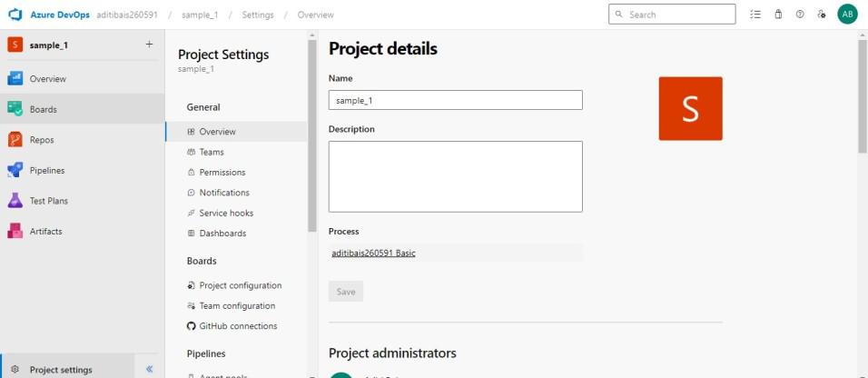Open the aditibais260591 Basic process link
The width and height of the screenshot is (868, 378).
tap(373, 253)
